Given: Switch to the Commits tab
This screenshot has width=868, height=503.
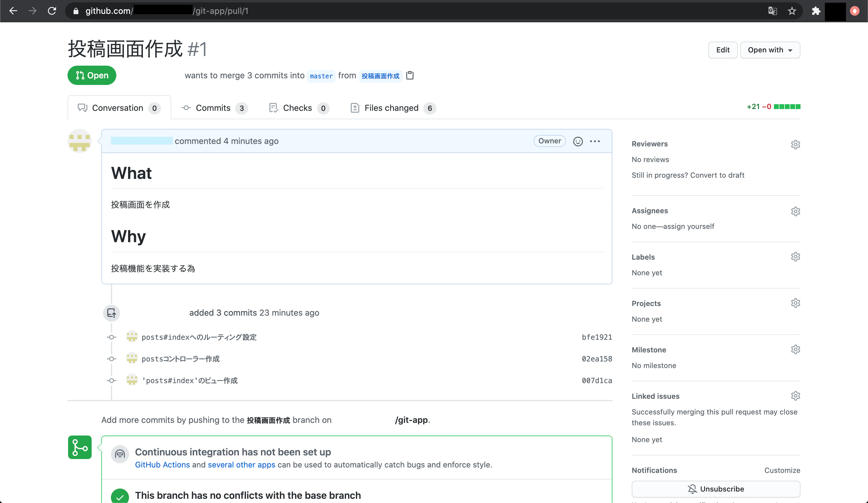Looking at the screenshot, I should click(x=214, y=108).
